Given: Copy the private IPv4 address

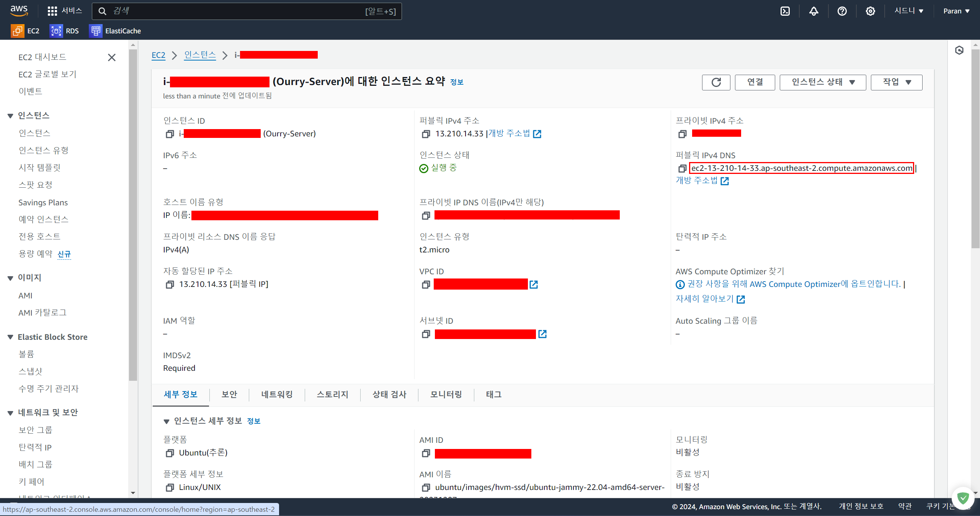Looking at the screenshot, I should (682, 134).
